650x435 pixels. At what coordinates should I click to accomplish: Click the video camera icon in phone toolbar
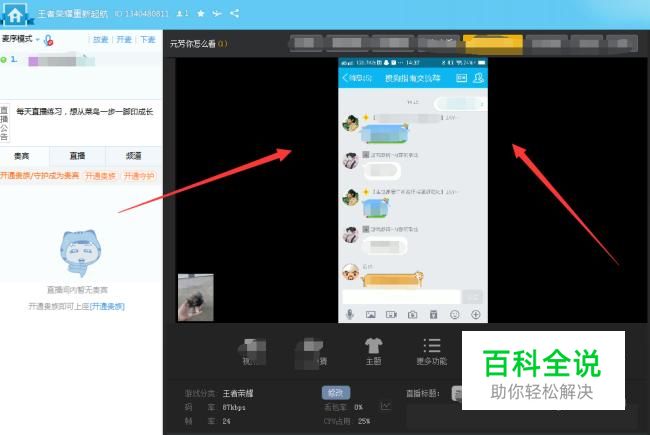click(x=391, y=315)
